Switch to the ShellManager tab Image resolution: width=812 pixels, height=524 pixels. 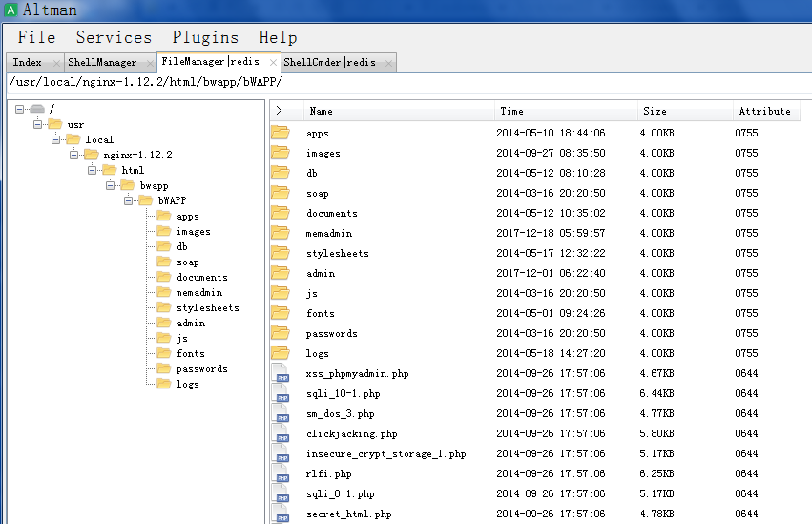pos(101,63)
